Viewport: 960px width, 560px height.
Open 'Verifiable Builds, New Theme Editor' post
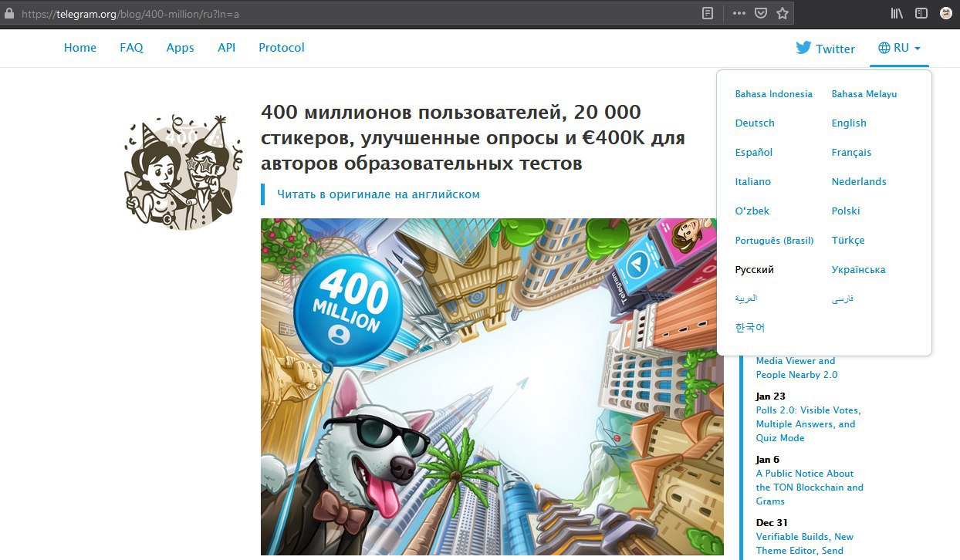tap(805, 544)
